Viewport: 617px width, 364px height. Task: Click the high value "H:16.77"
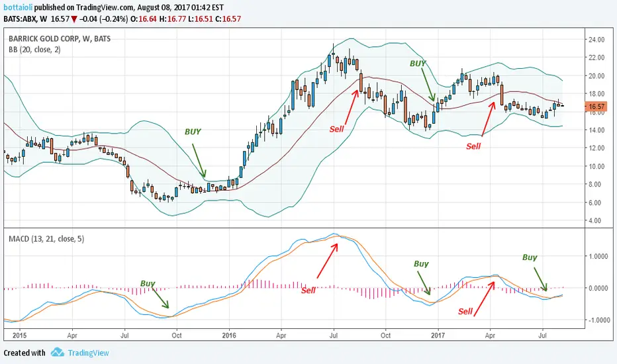click(172, 19)
